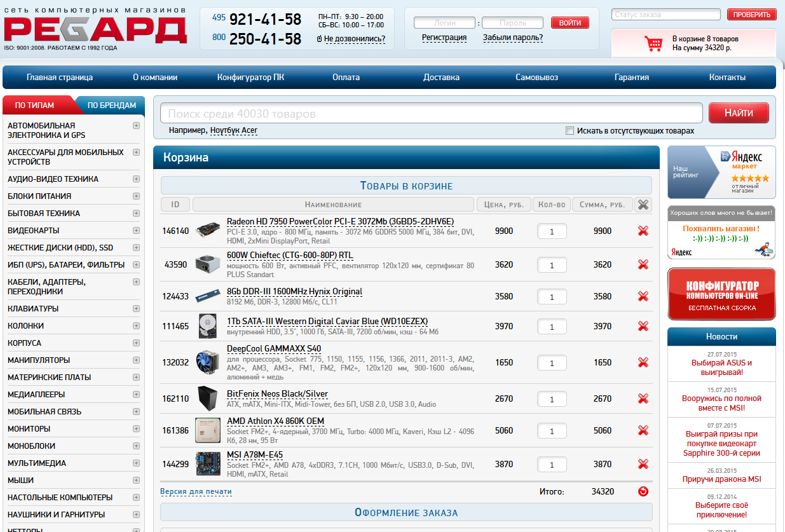
Task: Open the Корпуса category
Action: tap(24, 343)
